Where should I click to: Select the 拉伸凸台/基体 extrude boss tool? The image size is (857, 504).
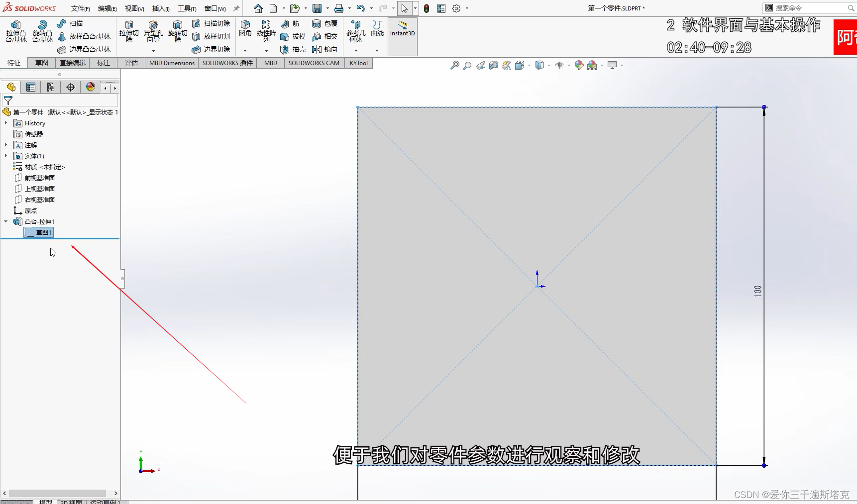click(x=16, y=31)
